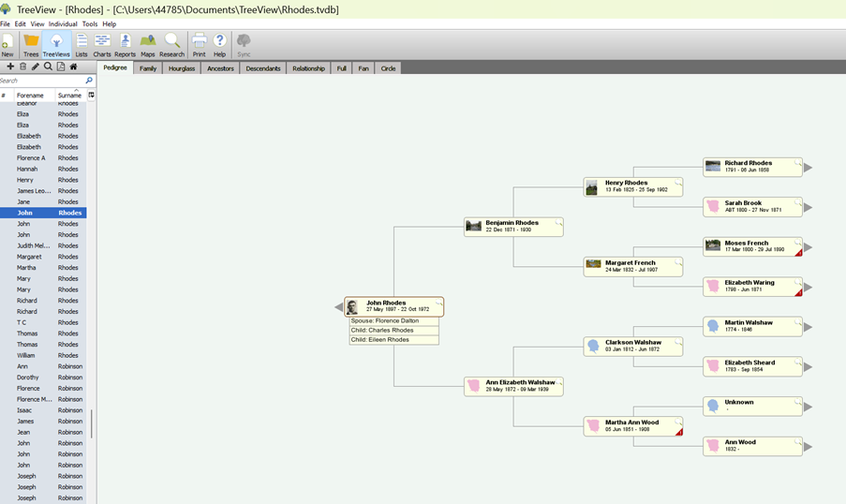Expand ancestors of Richard Rhodes with arrow
The image size is (846, 504).
[x=808, y=168]
